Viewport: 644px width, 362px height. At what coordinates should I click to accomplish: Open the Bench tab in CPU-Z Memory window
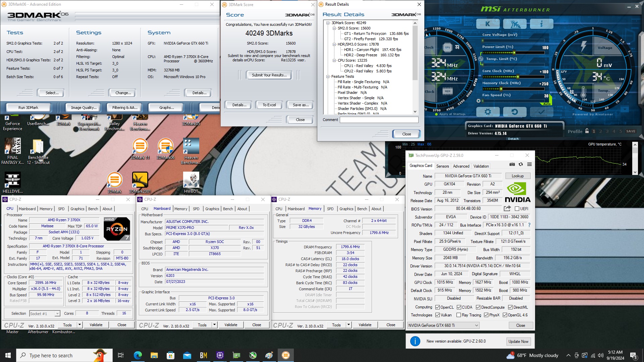coord(362,209)
